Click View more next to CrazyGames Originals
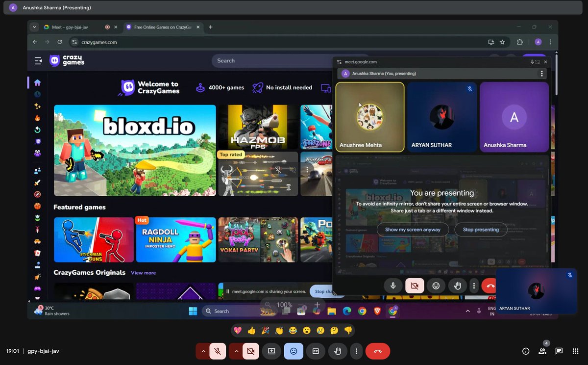The image size is (588, 365). pos(143,273)
